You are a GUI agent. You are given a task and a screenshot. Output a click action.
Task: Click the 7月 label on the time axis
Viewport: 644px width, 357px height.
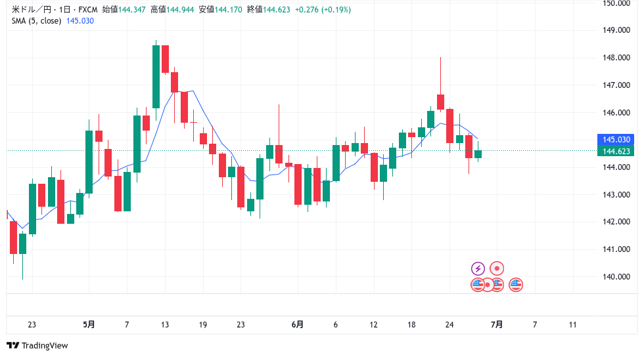click(497, 325)
